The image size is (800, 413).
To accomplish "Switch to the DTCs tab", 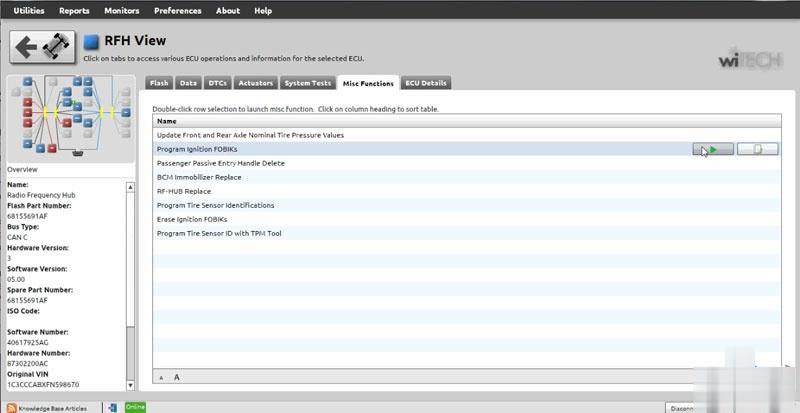I will point(218,83).
